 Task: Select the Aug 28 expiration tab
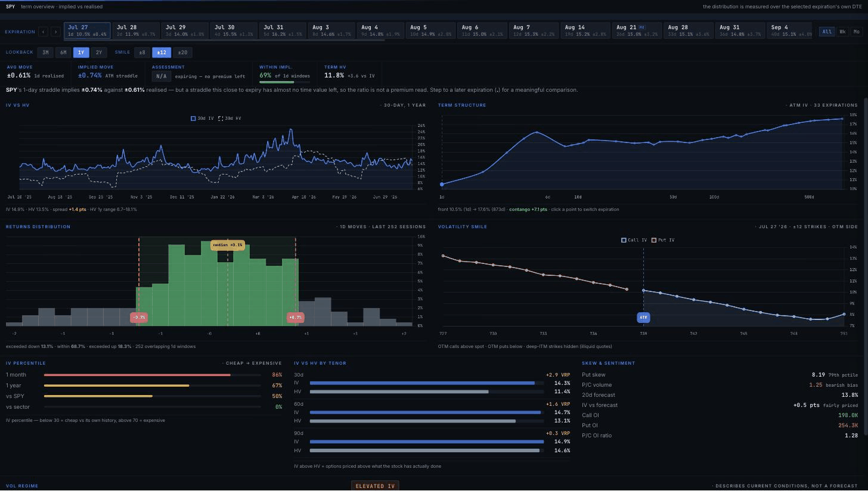click(x=689, y=31)
